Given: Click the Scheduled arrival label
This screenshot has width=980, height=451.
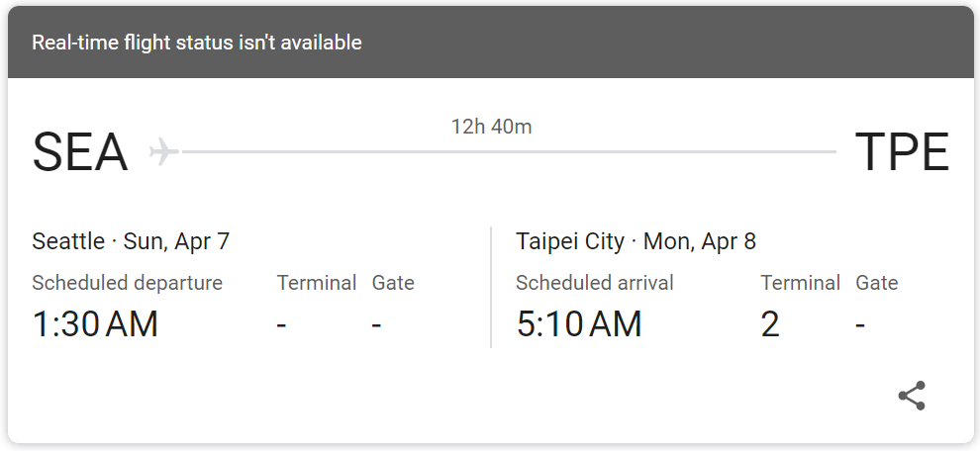Looking at the screenshot, I should coord(594,283).
